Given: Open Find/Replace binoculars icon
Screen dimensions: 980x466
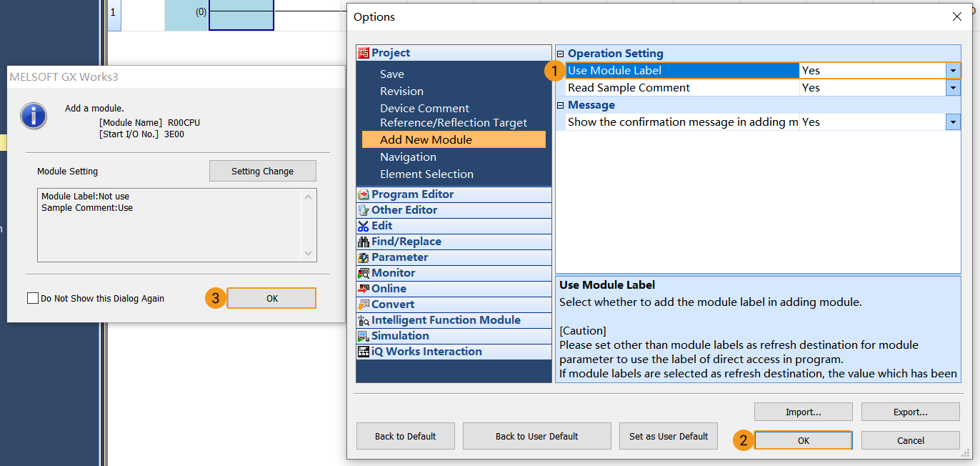Looking at the screenshot, I should (x=364, y=242).
